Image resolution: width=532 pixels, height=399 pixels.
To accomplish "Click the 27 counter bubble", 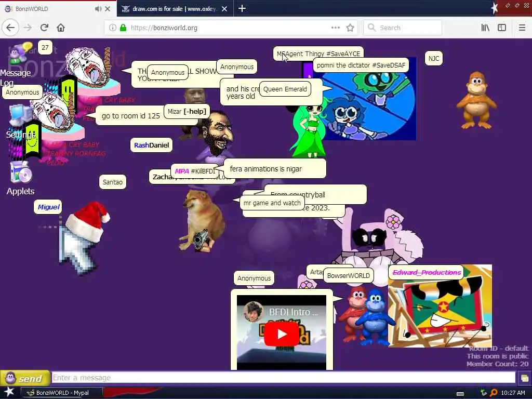I will [x=45, y=47].
